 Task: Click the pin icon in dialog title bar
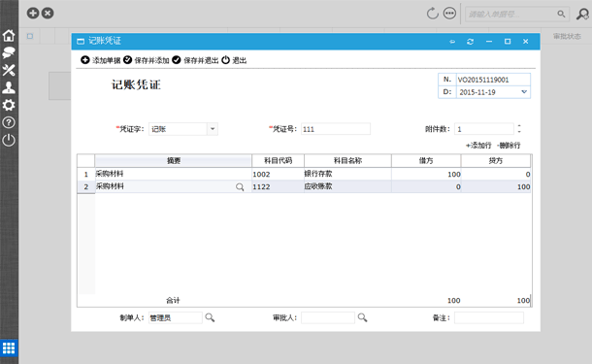tap(452, 42)
